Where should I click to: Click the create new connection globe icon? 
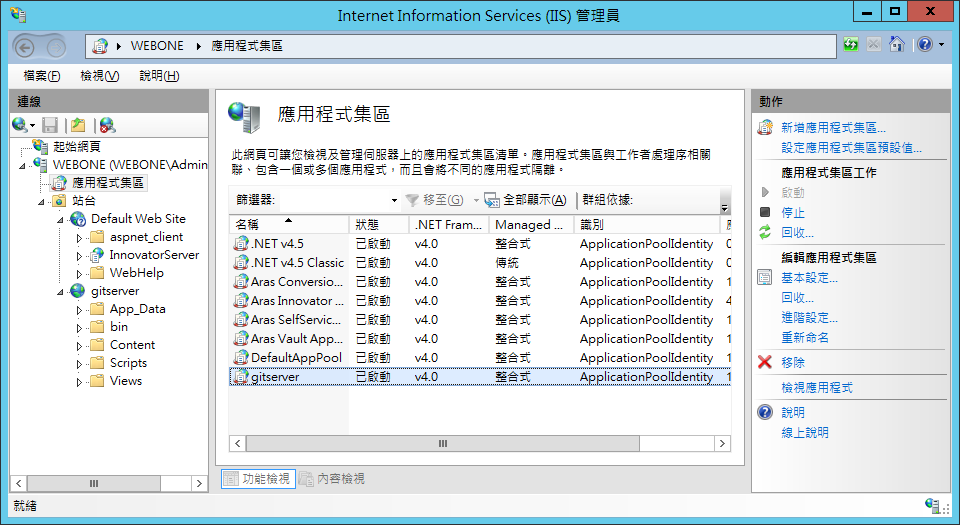tap(20, 125)
